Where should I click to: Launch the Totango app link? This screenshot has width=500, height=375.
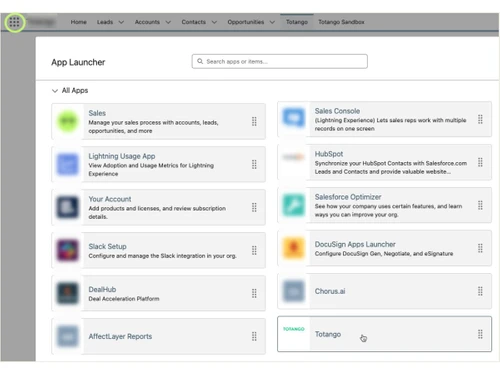coord(328,334)
